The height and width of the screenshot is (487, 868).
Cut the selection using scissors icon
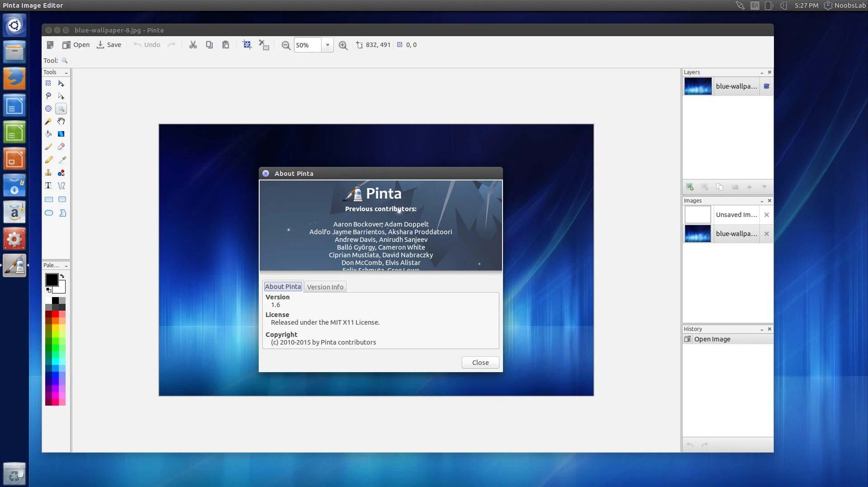coord(193,45)
